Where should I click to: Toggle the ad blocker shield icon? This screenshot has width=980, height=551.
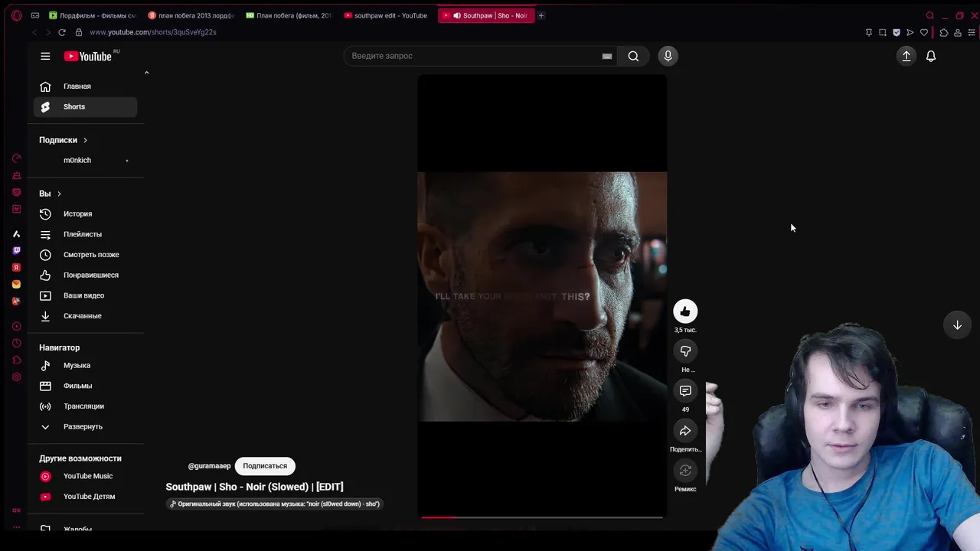897,32
